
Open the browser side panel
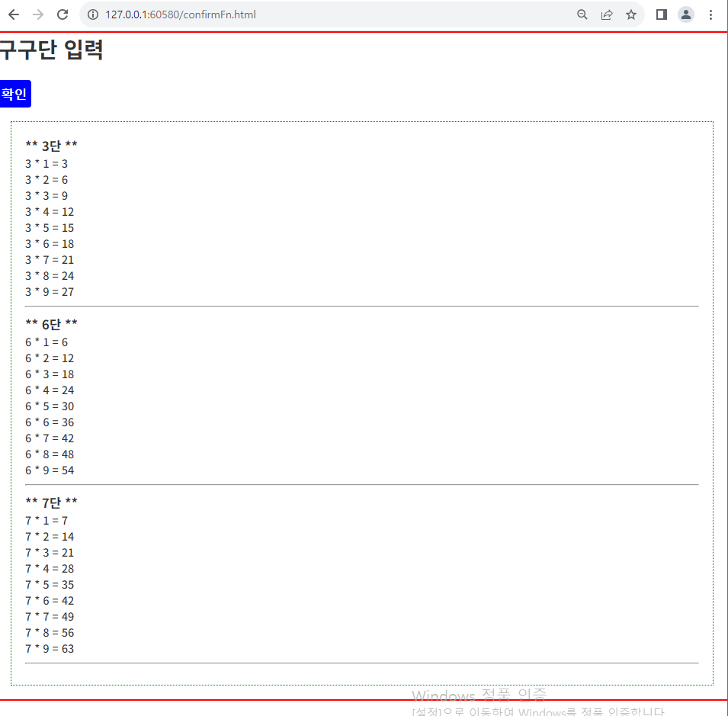[x=662, y=14]
